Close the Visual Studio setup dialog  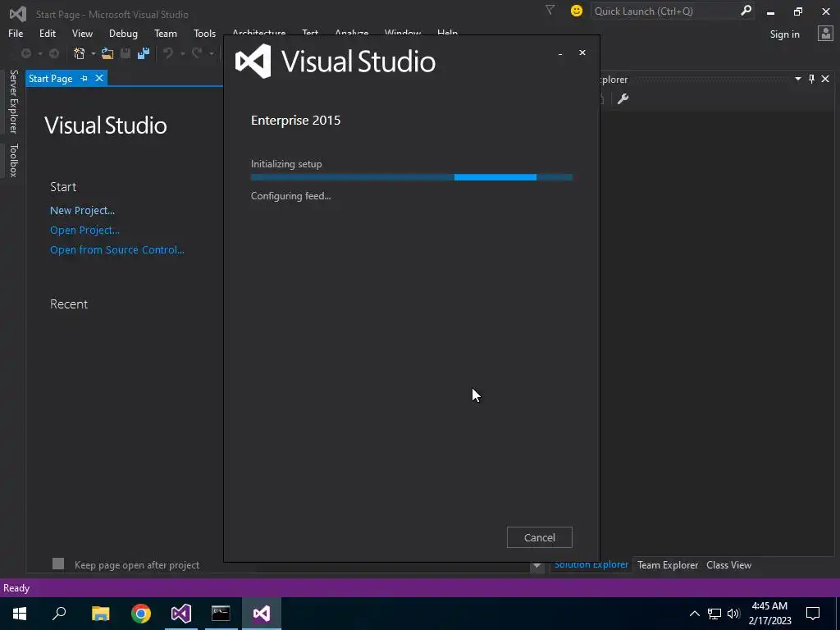[582, 52]
